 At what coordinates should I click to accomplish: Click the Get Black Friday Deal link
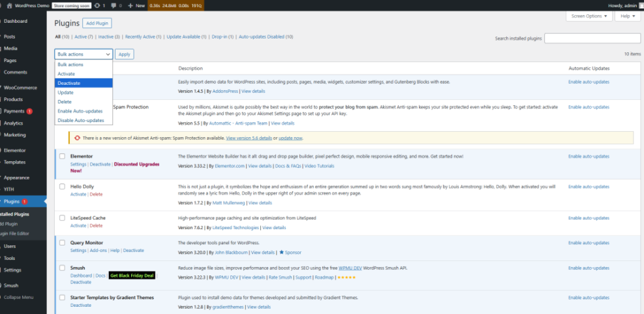point(132,275)
